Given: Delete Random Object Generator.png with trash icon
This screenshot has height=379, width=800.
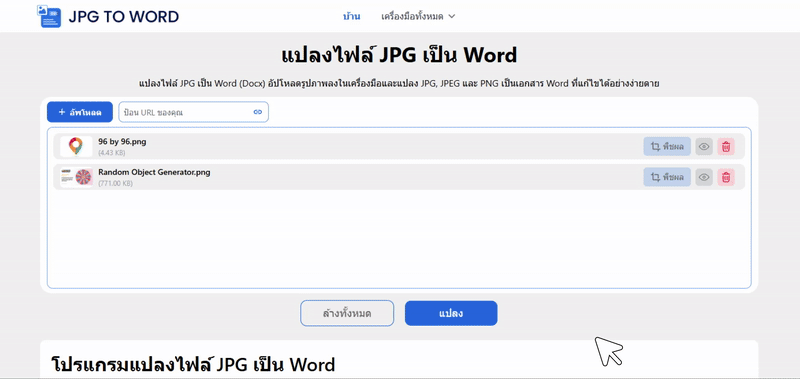Looking at the screenshot, I should click(x=726, y=177).
